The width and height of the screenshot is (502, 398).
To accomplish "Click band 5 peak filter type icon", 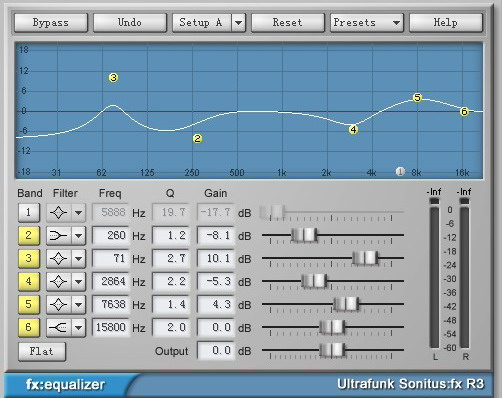I will point(59,305).
